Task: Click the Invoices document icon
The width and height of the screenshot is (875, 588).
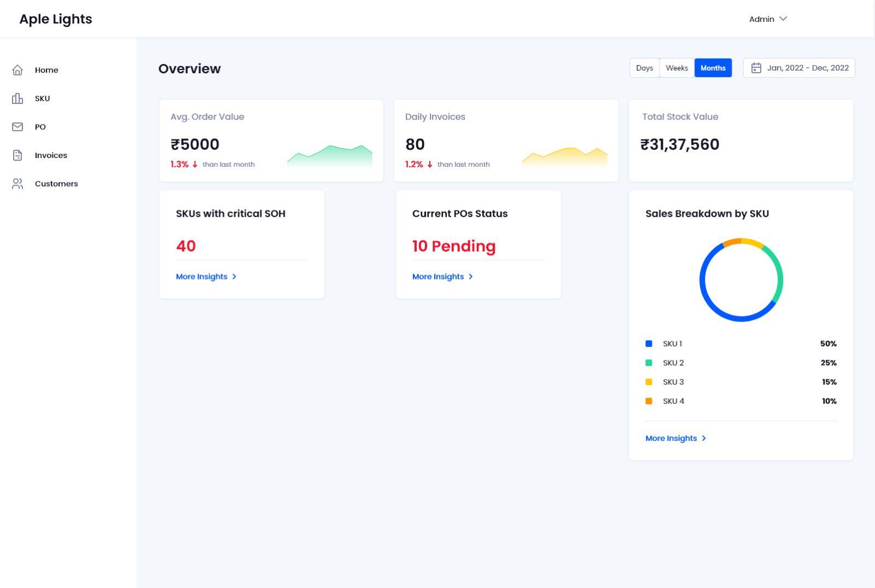Action: [x=17, y=155]
